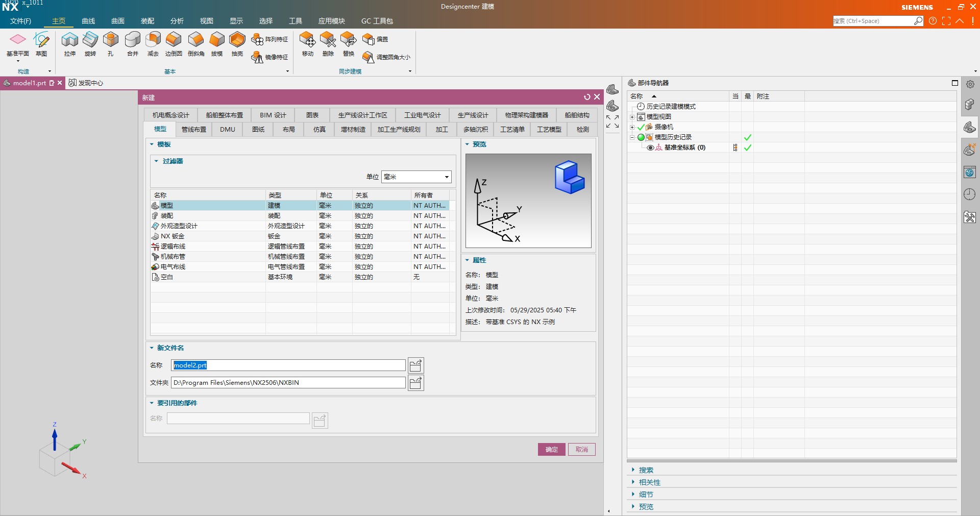Select 调整圆角大小 resize blend tool

point(386,57)
